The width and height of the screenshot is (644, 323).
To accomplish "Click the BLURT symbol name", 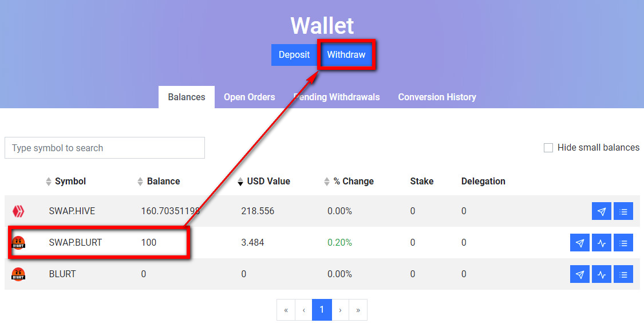I will click(x=62, y=274).
